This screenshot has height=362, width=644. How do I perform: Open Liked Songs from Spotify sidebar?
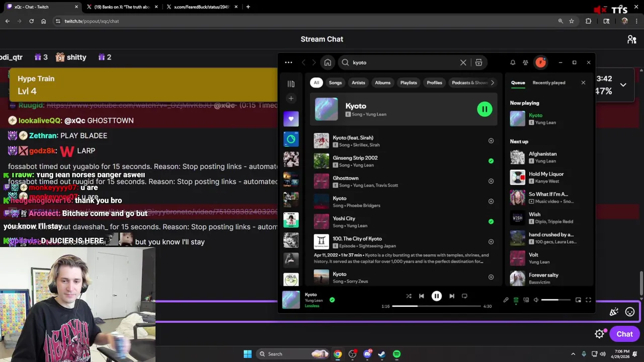tap(291, 119)
